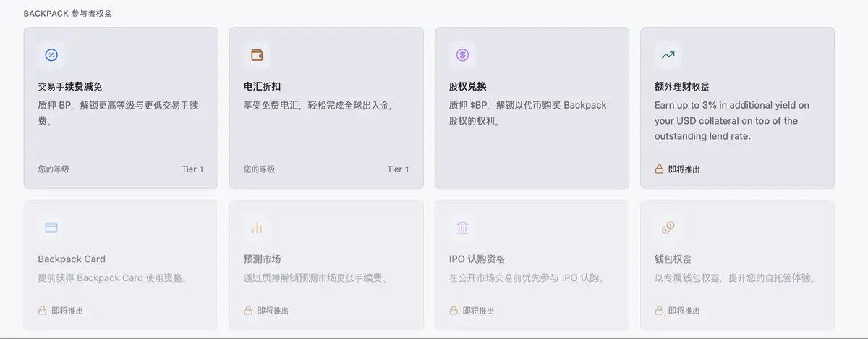Click the 通过质押解锁预测市场更低手续费 text

[315, 277]
